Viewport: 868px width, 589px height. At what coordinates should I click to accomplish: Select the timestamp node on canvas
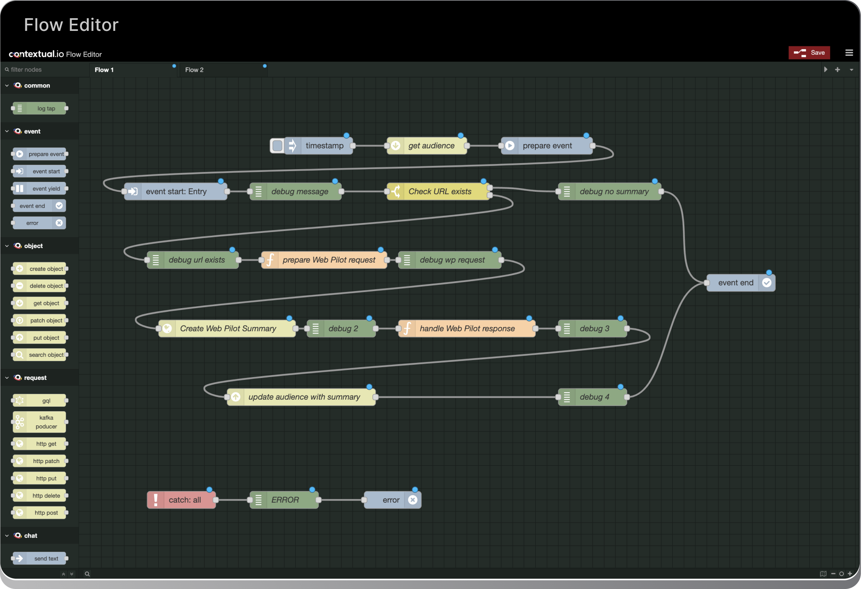tap(319, 146)
